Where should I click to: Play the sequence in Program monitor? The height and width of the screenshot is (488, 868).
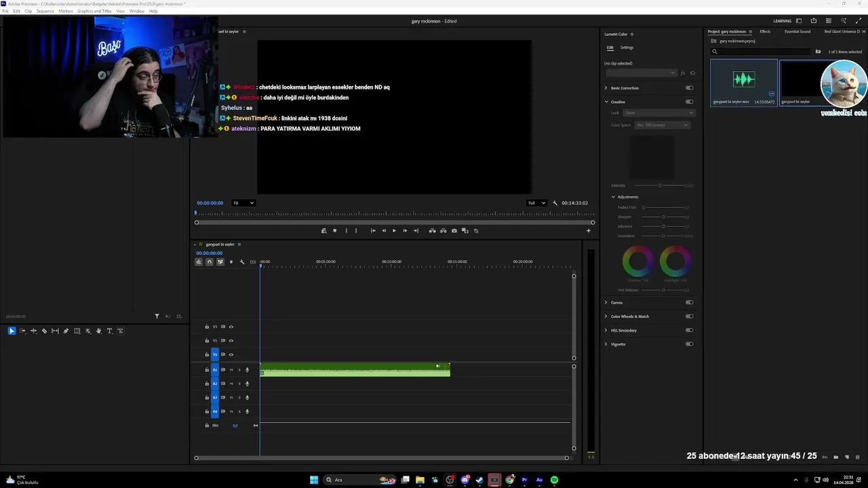(394, 230)
